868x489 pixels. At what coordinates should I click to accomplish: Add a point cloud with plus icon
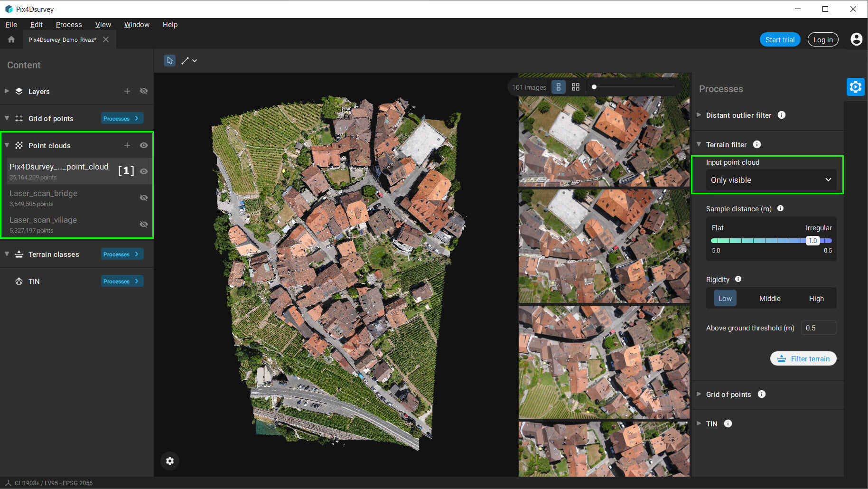(x=127, y=145)
